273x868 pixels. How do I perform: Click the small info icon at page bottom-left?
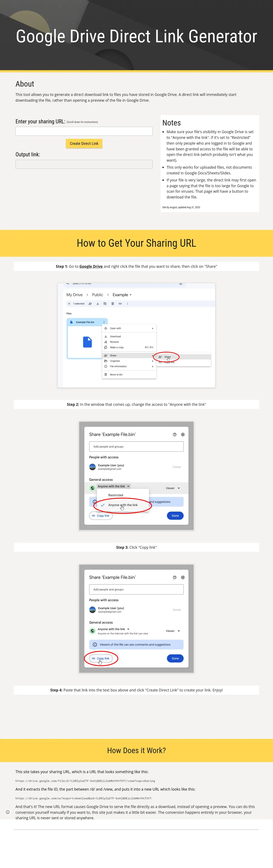(x=8, y=812)
